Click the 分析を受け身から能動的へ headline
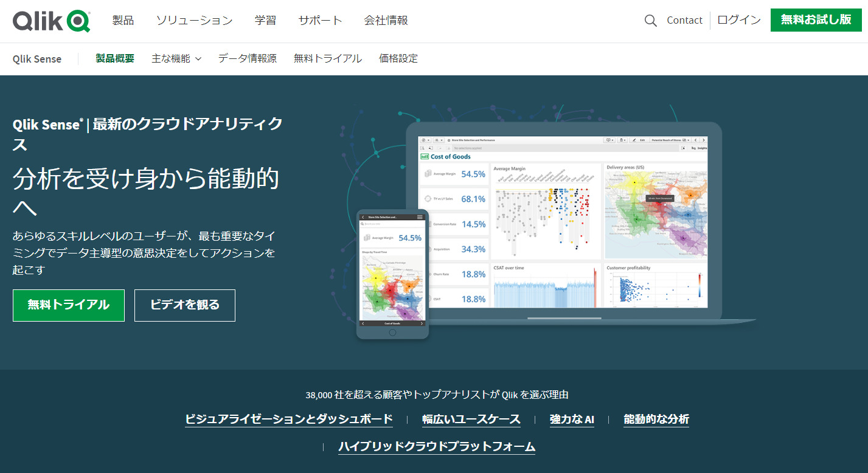 (x=146, y=192)
